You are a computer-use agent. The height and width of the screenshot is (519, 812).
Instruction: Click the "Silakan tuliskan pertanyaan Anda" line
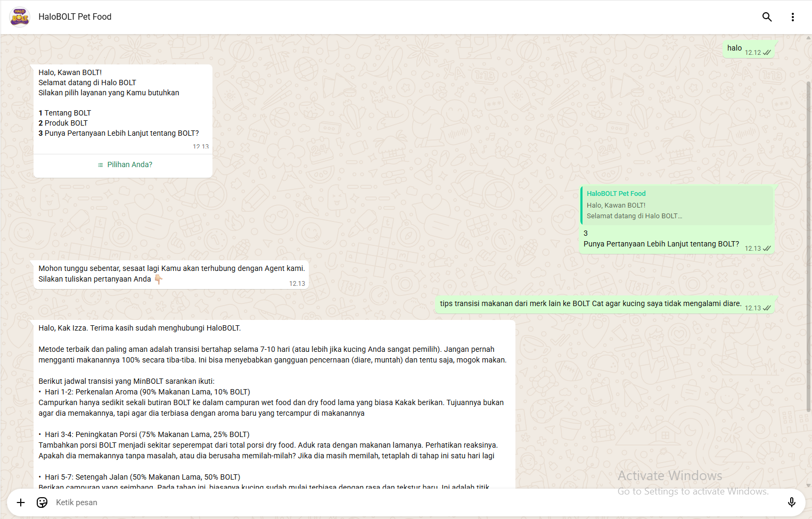tap(100, 279)
